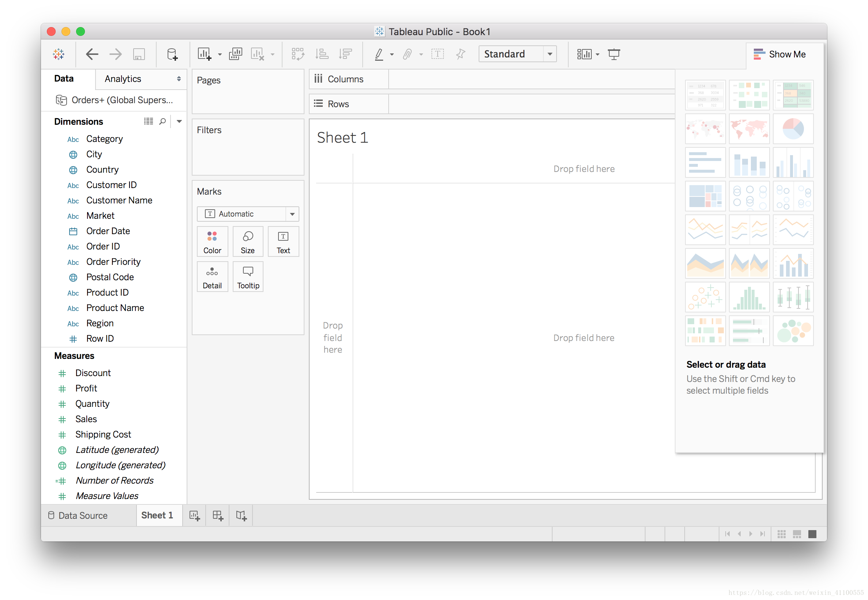868x600 pixels.
Task: Switch to the Analytics pane tab
Action: [123, 79]
